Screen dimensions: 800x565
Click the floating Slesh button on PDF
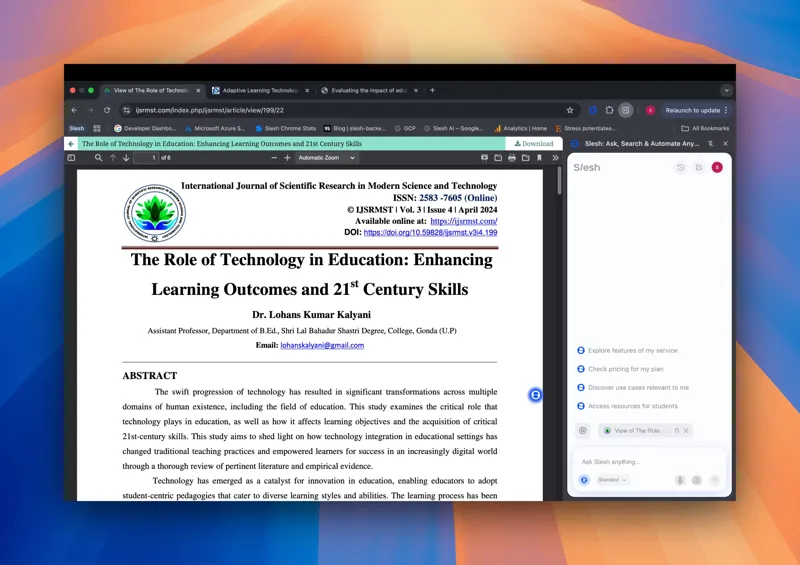tap(535, 395)
